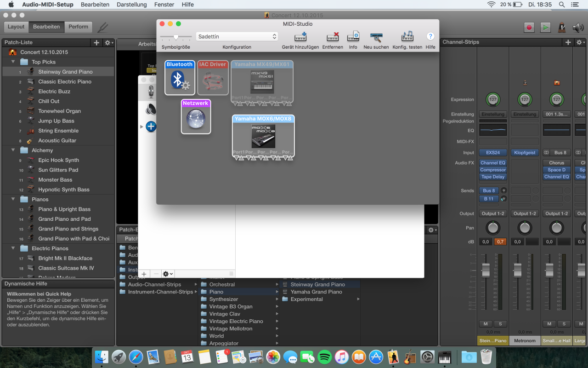Viewport: 588px width, 368px height.
Task: Collapse the Pianos folder
Action: [13, 199]
